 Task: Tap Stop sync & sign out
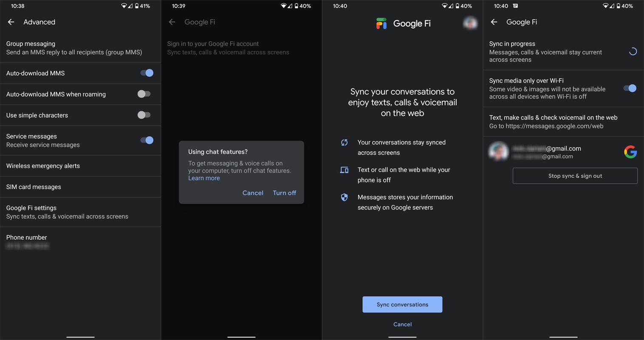(575, 176)
